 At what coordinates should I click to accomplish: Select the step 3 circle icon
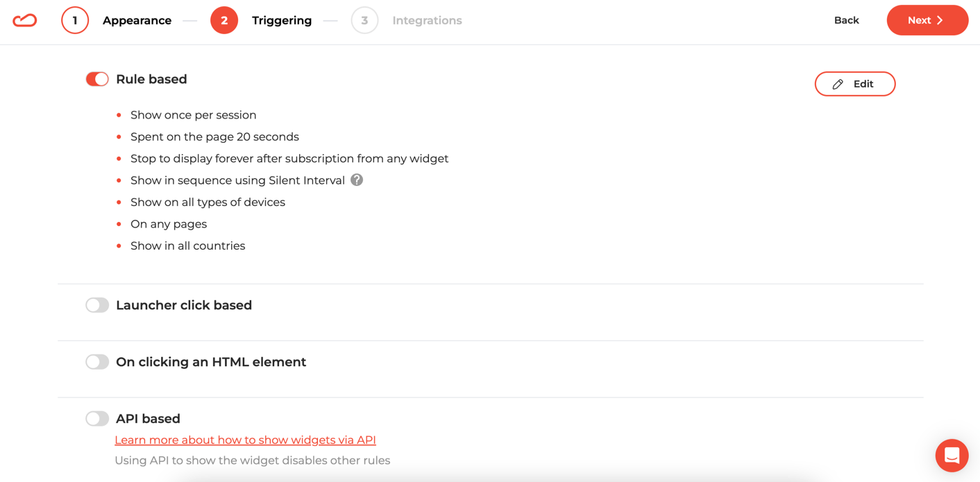tap(365, 20)
